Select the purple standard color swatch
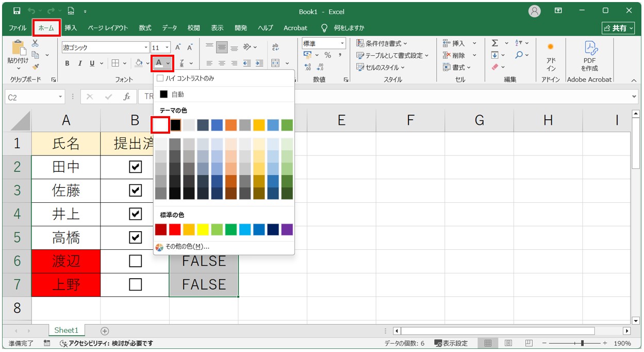The height and width of the screenshot is (352, 644). (x=287, y=230)
